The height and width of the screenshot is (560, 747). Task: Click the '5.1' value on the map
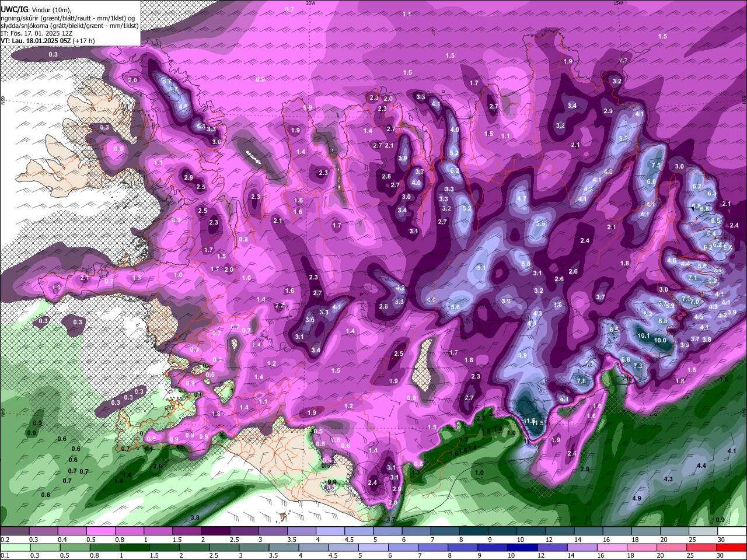(x=481, y=268)
